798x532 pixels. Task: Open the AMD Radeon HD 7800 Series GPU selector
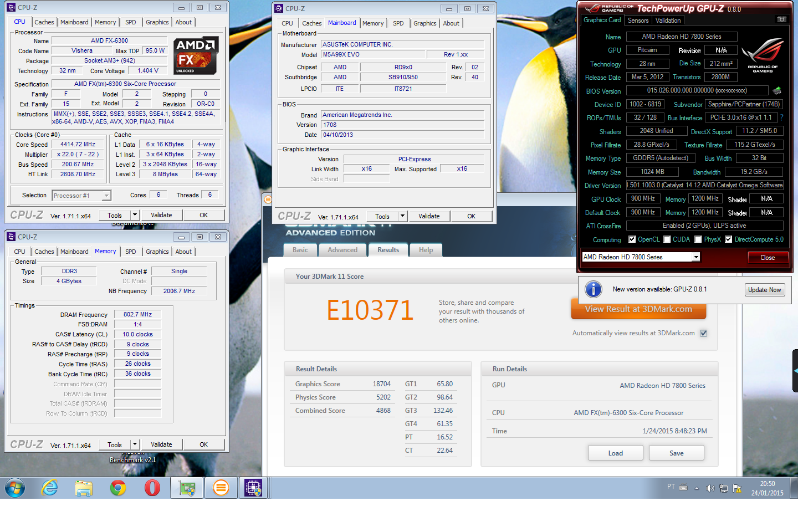(x=641, y=257)
